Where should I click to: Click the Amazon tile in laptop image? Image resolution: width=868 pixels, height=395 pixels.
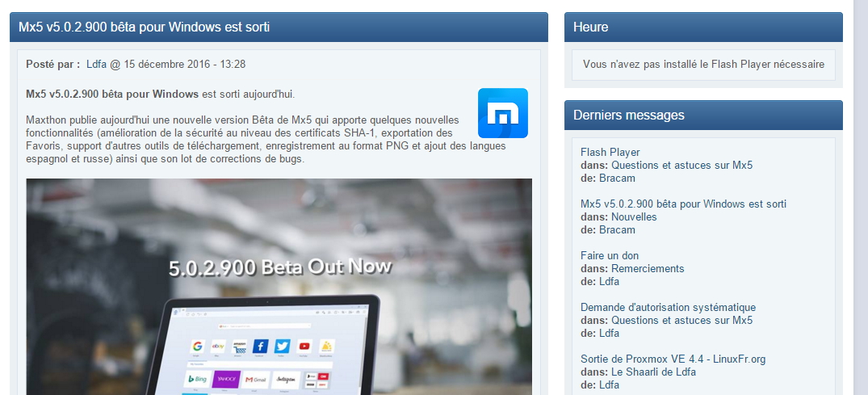(240, 347)
